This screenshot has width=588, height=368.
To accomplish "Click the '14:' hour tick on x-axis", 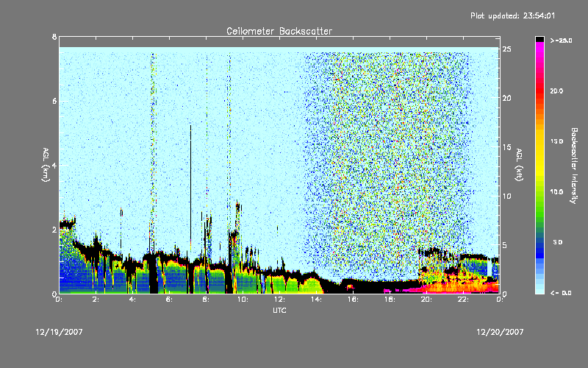I will [316, 300].
